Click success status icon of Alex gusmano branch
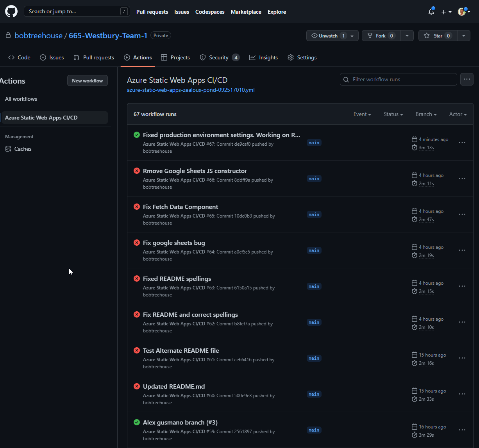 (x=137, y=422)
